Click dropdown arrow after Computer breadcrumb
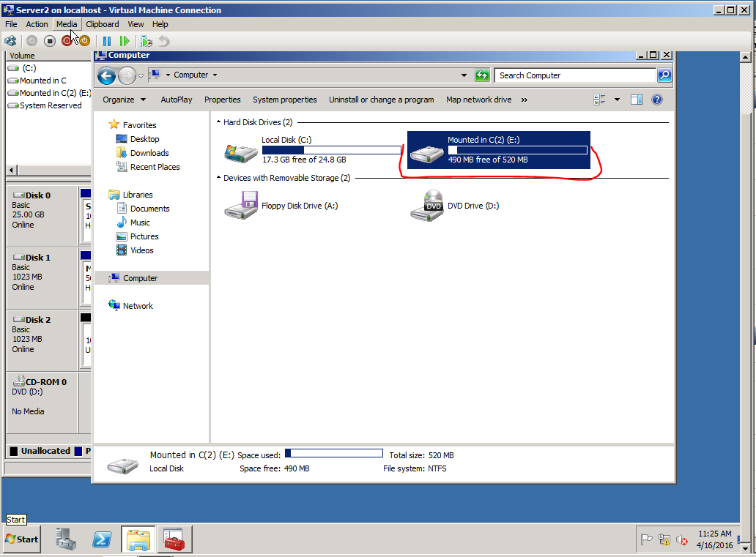This screenshot has height=557, width=756. pos(215,75)
